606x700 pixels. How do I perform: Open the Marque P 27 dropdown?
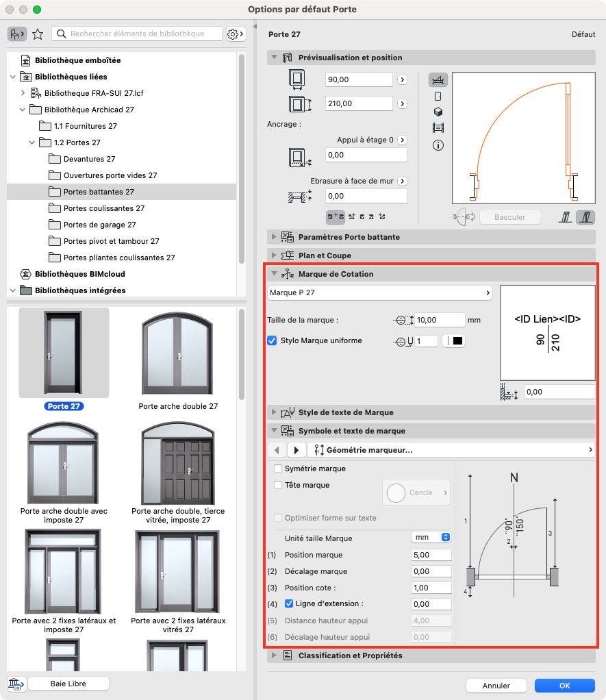tap(380, 293)
